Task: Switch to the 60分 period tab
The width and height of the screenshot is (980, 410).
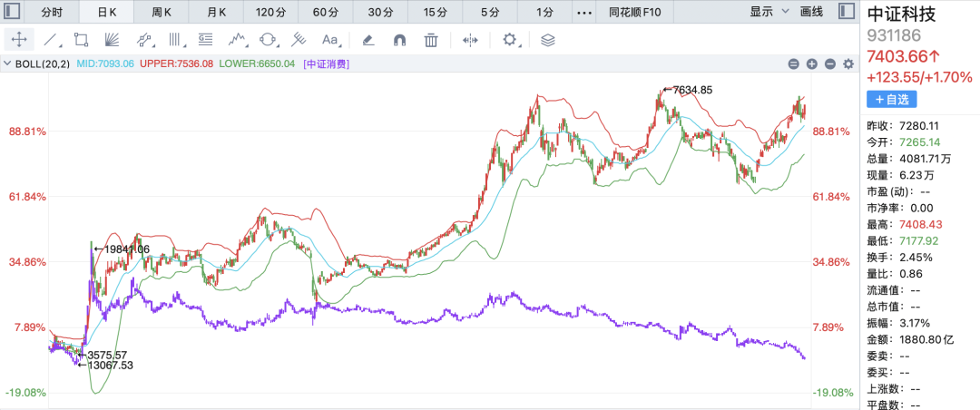Action: point(326,12)
